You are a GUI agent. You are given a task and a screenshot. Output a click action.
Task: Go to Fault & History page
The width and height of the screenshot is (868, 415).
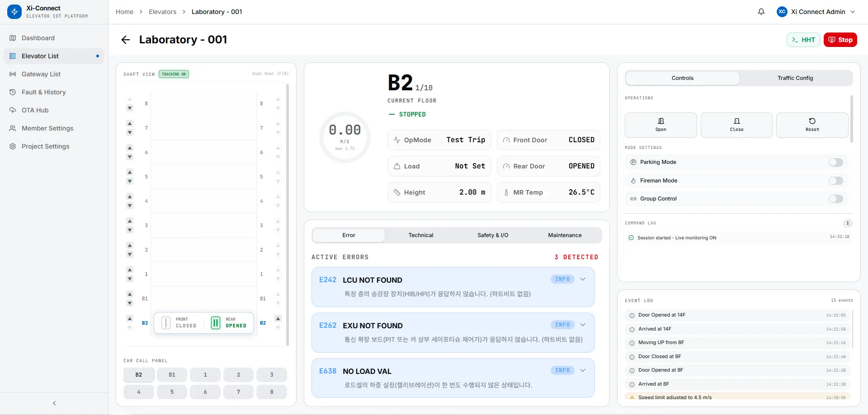(x=43, y=92)
